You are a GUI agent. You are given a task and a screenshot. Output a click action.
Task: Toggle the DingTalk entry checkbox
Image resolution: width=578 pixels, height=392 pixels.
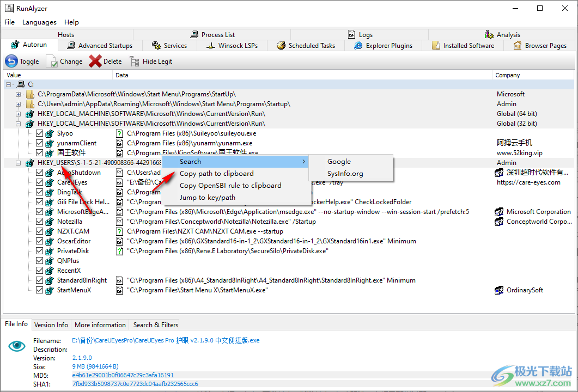click(x=39, y=192)
